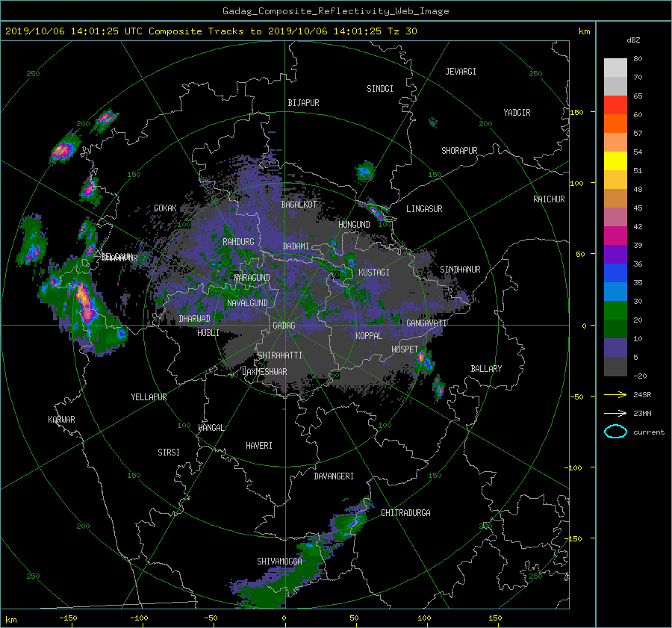Click the white 23MN arrow legend icon
The image size is (672, 628).
[615, 413]
